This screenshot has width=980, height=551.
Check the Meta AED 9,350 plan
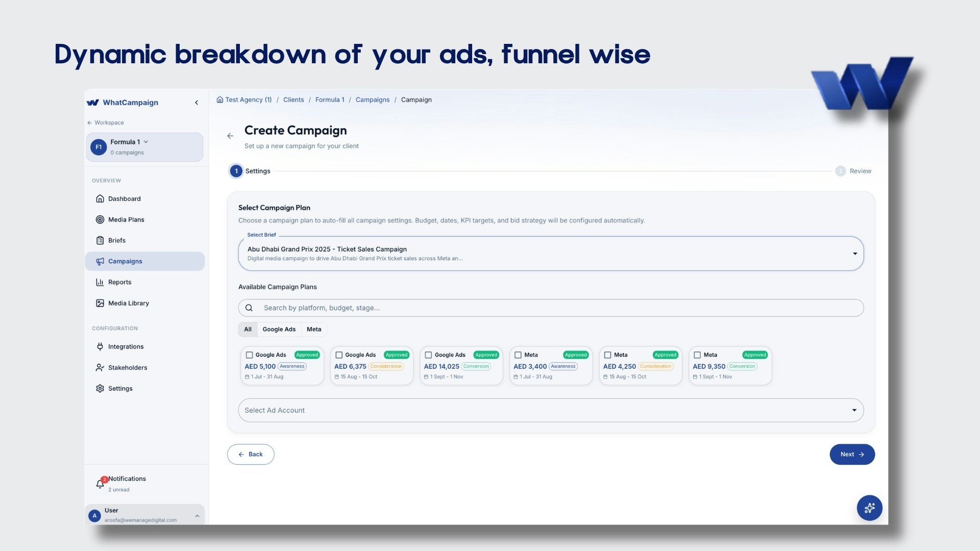click(x=697, y=355)
